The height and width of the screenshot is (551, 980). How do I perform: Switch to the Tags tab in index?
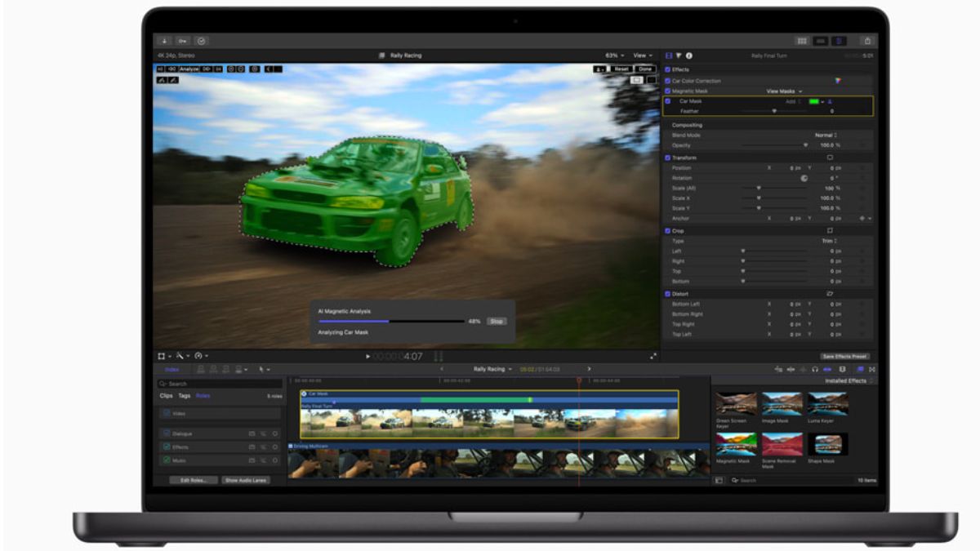185,396
